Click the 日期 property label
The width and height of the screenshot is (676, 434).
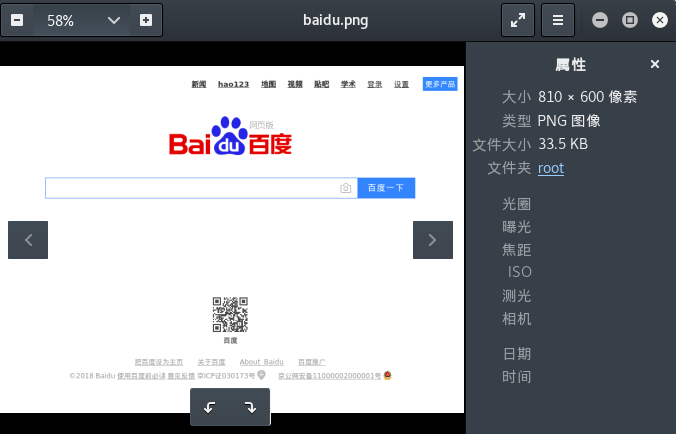click(516, 354)
